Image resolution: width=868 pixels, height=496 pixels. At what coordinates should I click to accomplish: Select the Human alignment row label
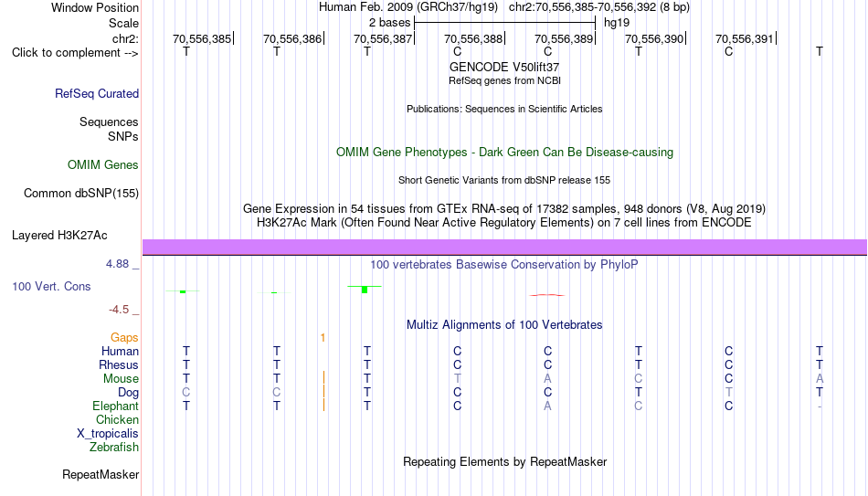pos(120,351)
